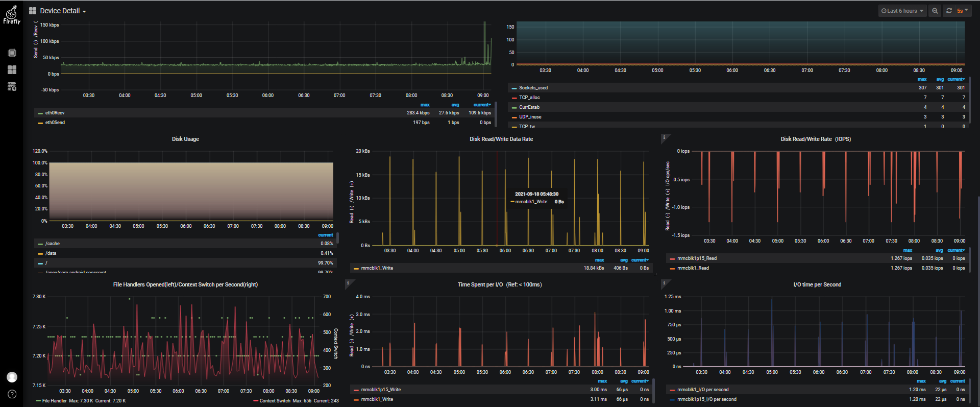The width and height of the screenshot is (980, 407).
Task: Open Disk Read/Write Rate (IOPS) panel menu
Action: click(816, 139)
